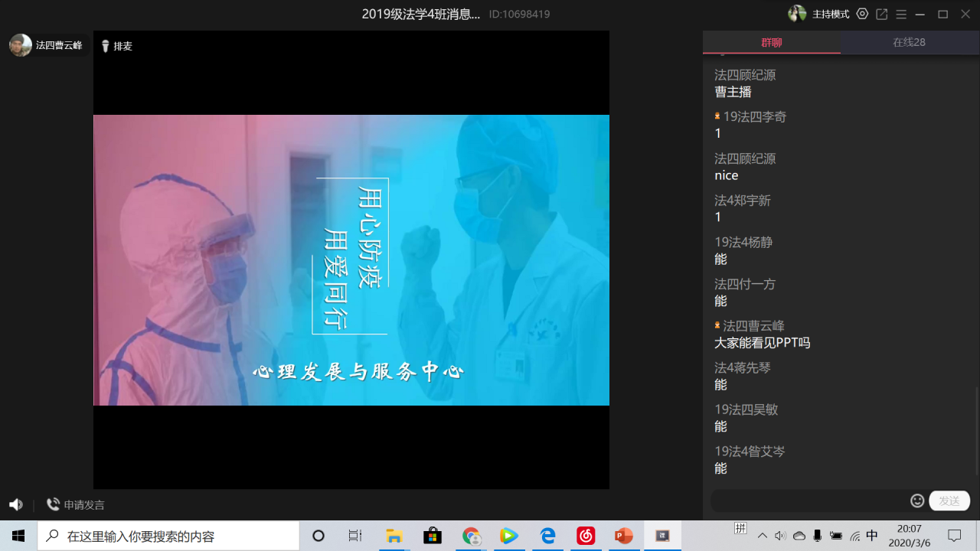Viewport: 980px width, 551px height.
Task: Click the microphone tray icon
Action: point(818,536)
